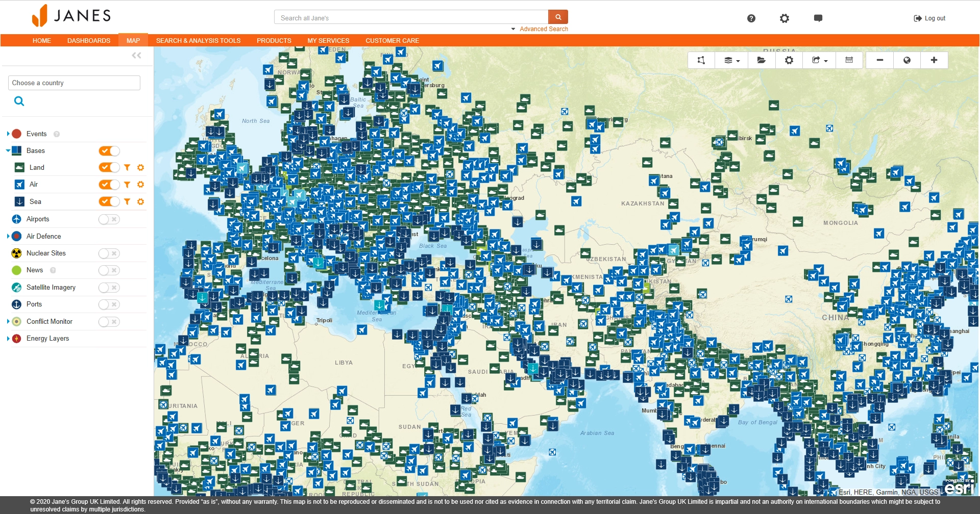980x514 pixels.
Task: Collapse the Bases layer group
Action: (8, 150)
